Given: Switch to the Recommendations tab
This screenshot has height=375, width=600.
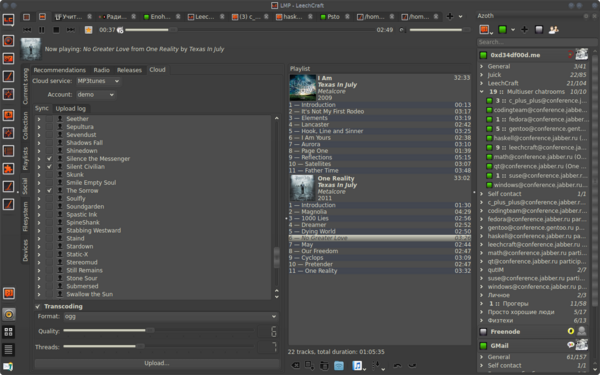Looking at the screenshot, I should [59, 70].
